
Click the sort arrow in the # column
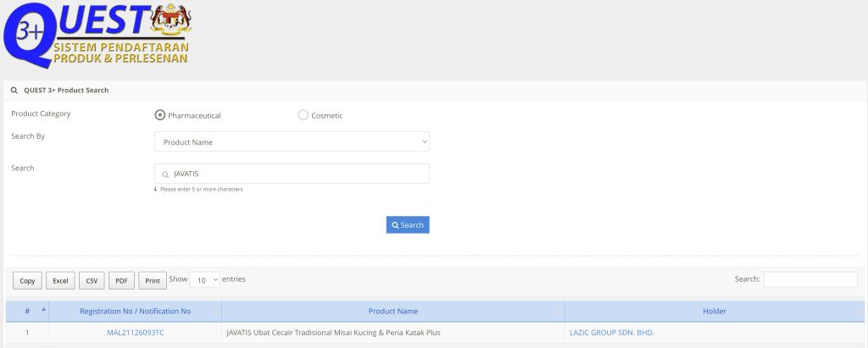click(43, 310)
